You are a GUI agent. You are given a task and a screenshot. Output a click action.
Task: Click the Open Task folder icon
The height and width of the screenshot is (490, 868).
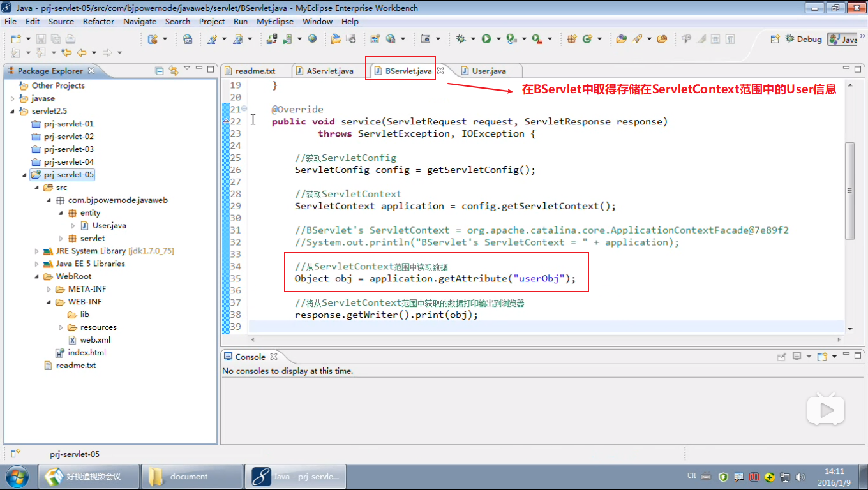click(662, 39)
